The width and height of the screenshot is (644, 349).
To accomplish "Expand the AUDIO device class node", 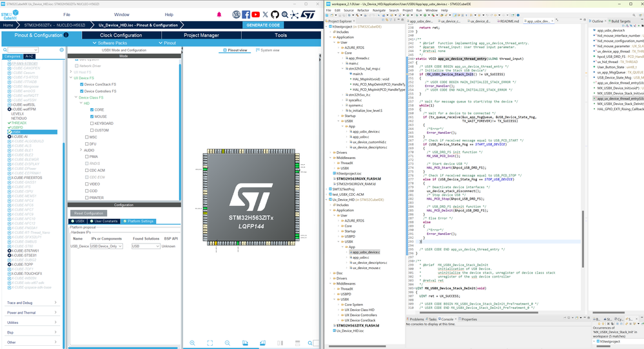I will click(x=81, y=150).
